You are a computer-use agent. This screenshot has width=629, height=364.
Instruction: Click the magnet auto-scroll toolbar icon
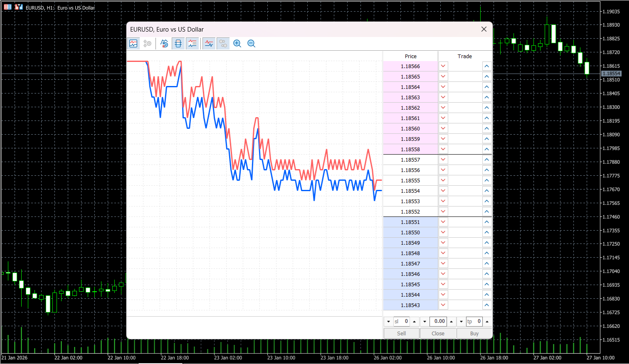point(164,43)
